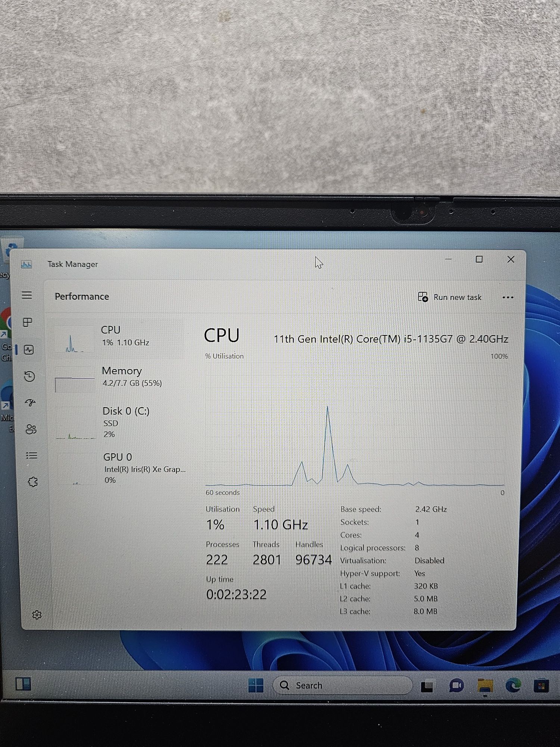560x747 pixels.
Task: Open the Users sidebar icon
Action: (31, 429)
